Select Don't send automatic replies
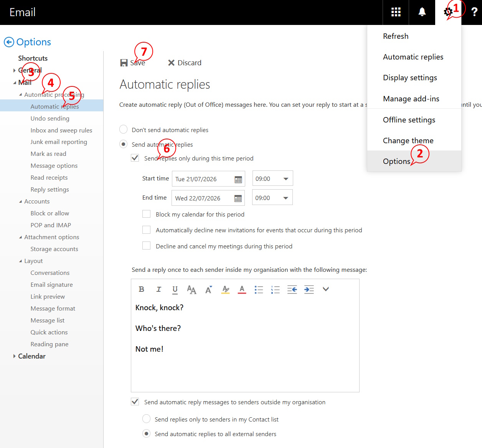 pyautogui.click(x=123, y=129)
